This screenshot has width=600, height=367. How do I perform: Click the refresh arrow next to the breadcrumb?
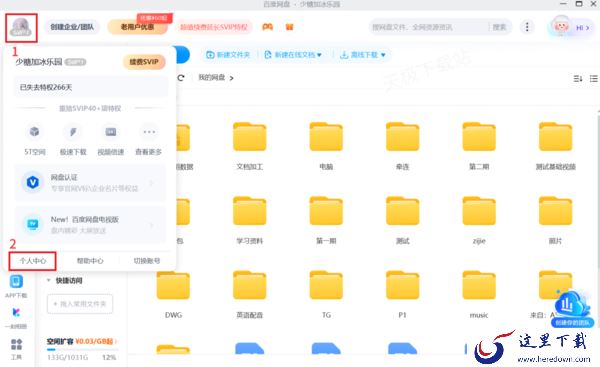point(181,78)
